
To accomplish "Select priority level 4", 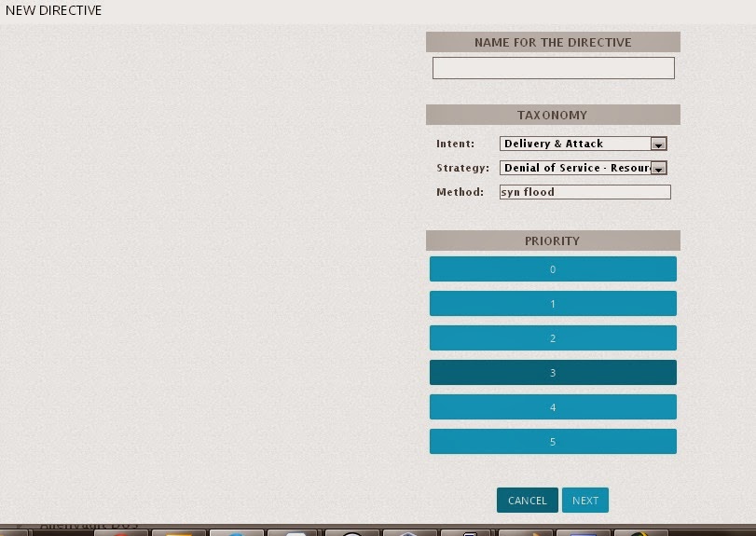I will pyautogui.click(x=553, y=407).
